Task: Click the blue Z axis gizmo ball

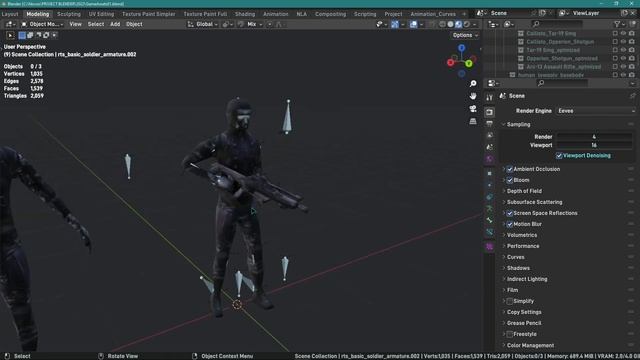Action: pos(462,48)
